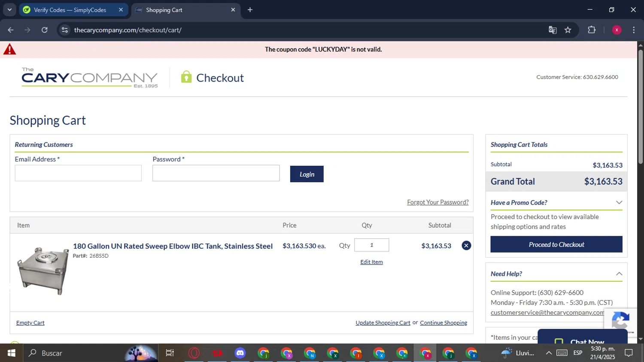Click the Part# 26BS5D text
This screenshot has height=362, width=644.
91,256
